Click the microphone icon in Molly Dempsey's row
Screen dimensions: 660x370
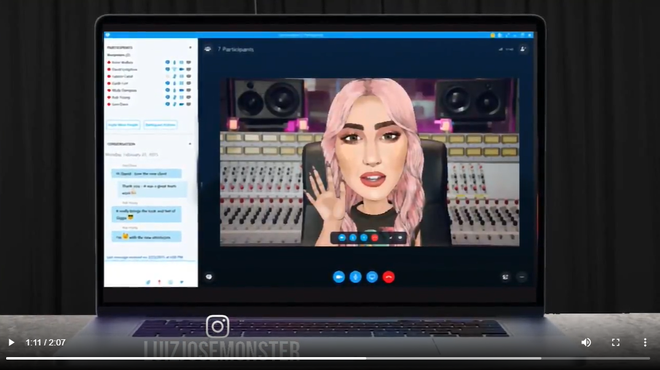point(175,91)
